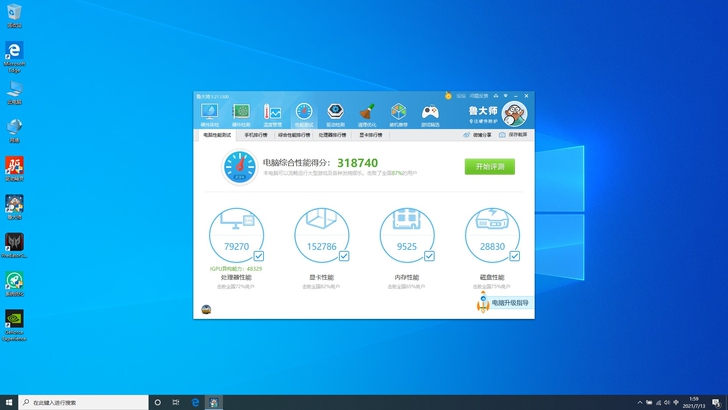Click the skin icon in the title bar
Image resolution: width=728 pixels, height=410 pixels.
click(x=496, y=96)
